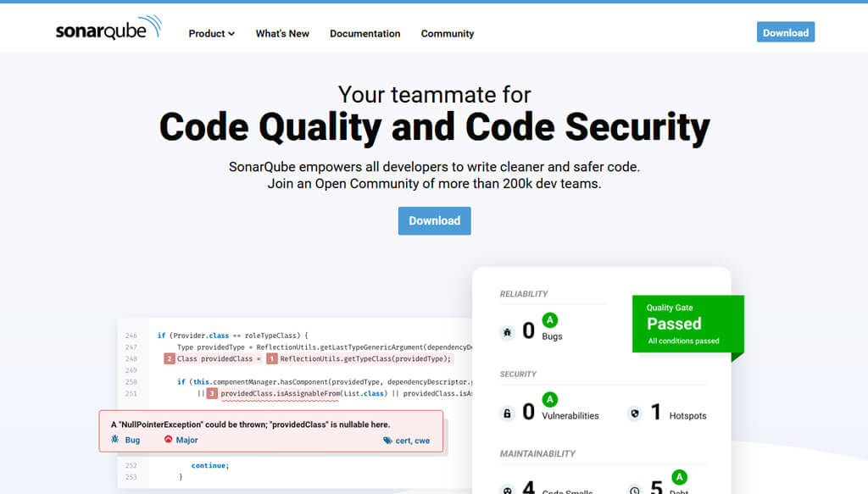Viewport: 868px width, 494px height.
Task: Click the lock icon beside Vulnerabilities count
Action: click(507, 414)
